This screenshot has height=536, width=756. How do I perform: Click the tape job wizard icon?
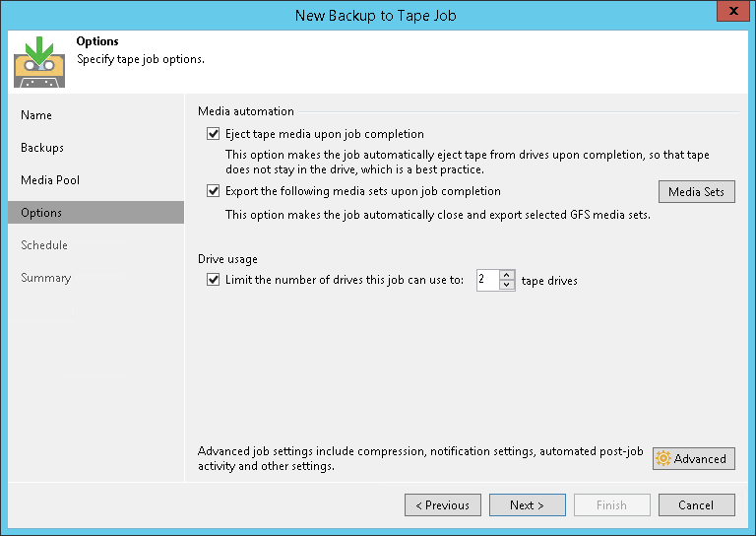39,61
